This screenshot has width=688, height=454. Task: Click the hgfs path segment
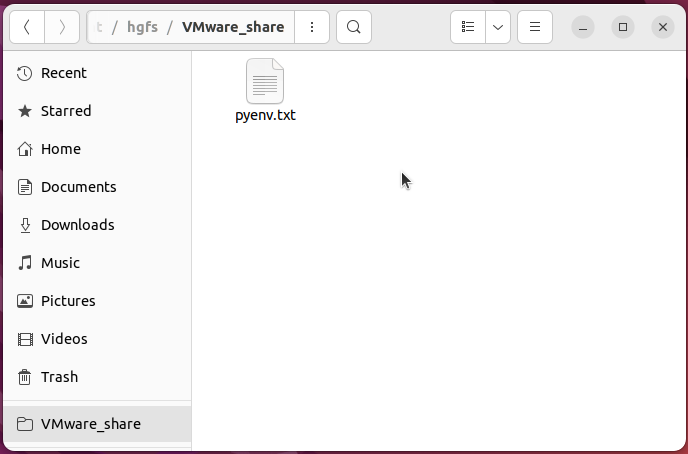click(142, 27)
